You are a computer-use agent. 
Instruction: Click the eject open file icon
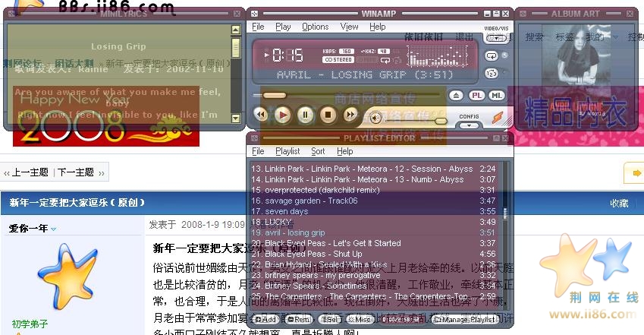point(456,96)
